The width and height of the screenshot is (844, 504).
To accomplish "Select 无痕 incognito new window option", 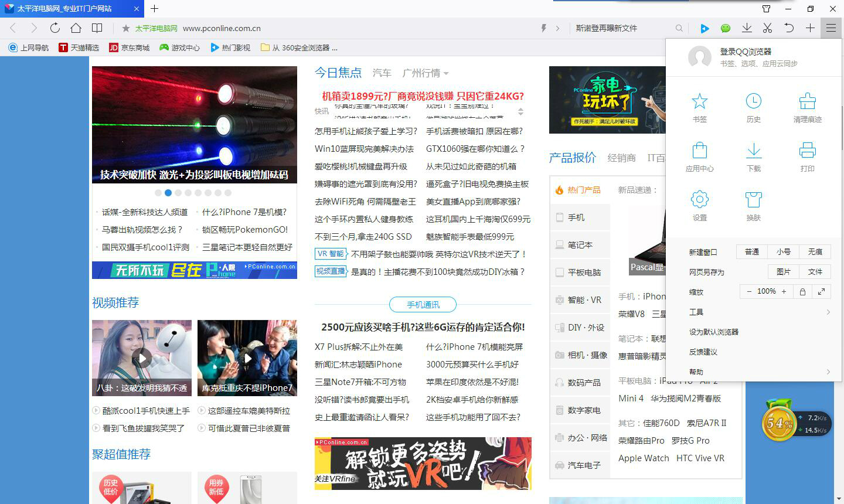I will tap(815, 252).
